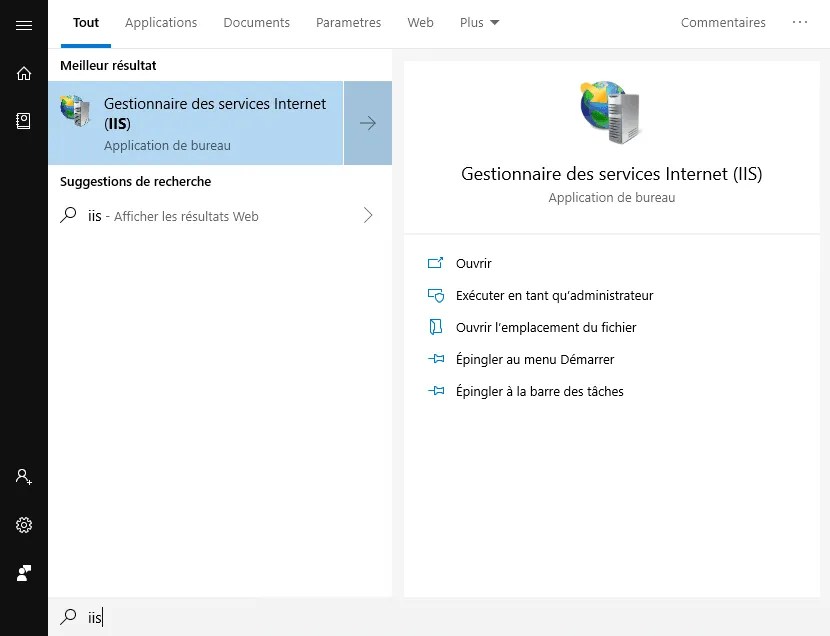
Task: Go to the Home sidebar icon
Action: 24,73
